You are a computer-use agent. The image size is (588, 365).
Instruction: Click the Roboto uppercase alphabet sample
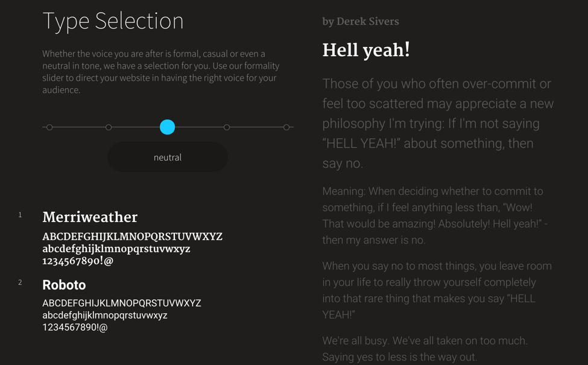pyautogui.click(x=121, y=303)
